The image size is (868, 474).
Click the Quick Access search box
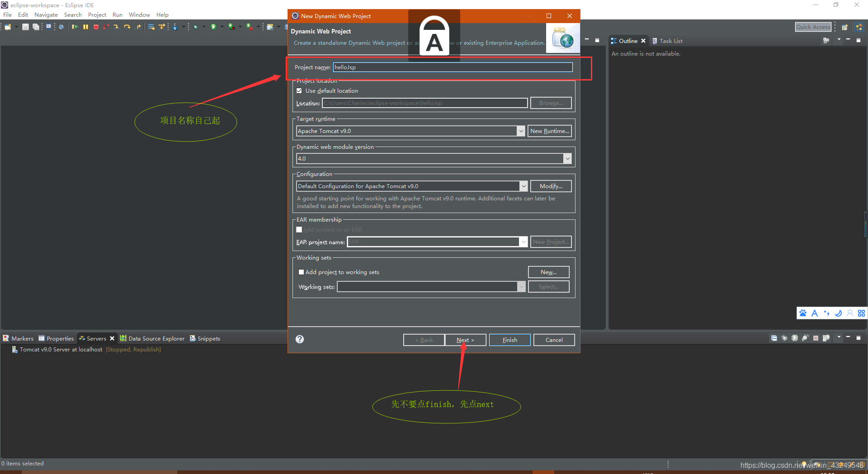pyautogui.click(x=813, y=27)
